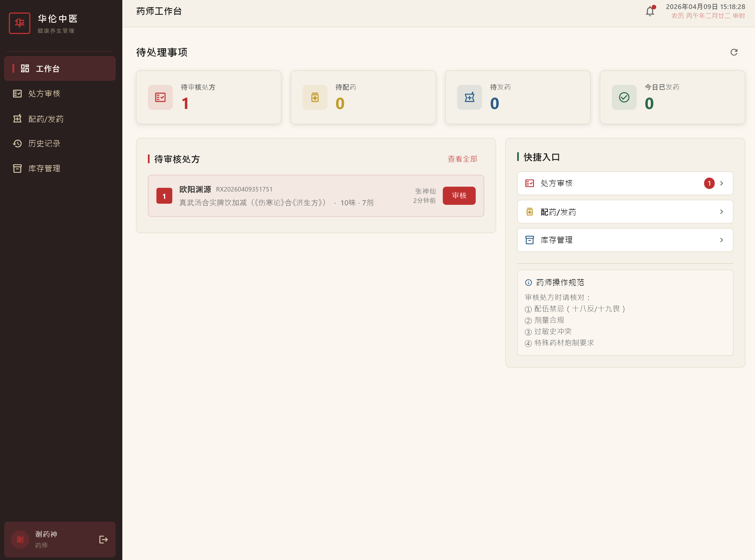
Task: Click the 待发药 dispensing icon
Action: (x=469, y=97)
